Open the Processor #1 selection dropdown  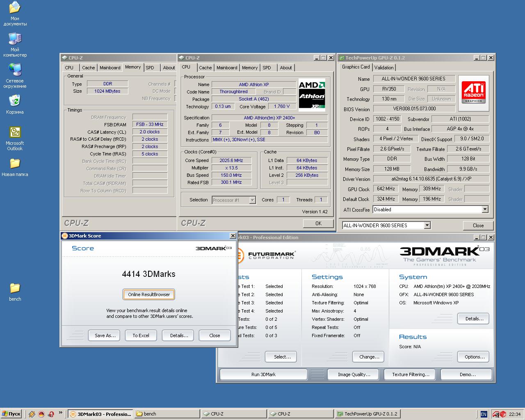coord(252,200)
